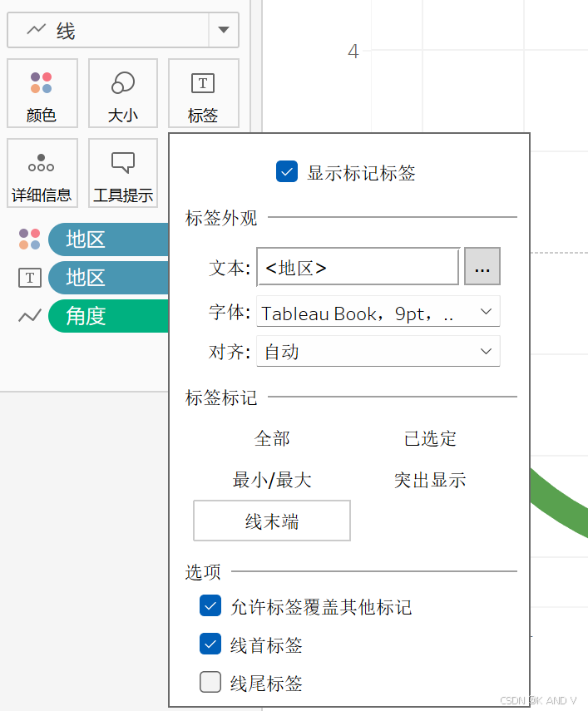Open the 大小 (Size) marks card
Image resolution: width=588 pixels, height=711 pixels.
[123, 93]
